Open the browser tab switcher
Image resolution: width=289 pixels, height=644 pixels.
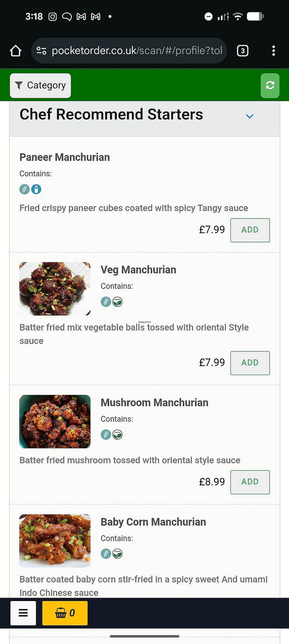pyautogui.click(x=242, y=51)
